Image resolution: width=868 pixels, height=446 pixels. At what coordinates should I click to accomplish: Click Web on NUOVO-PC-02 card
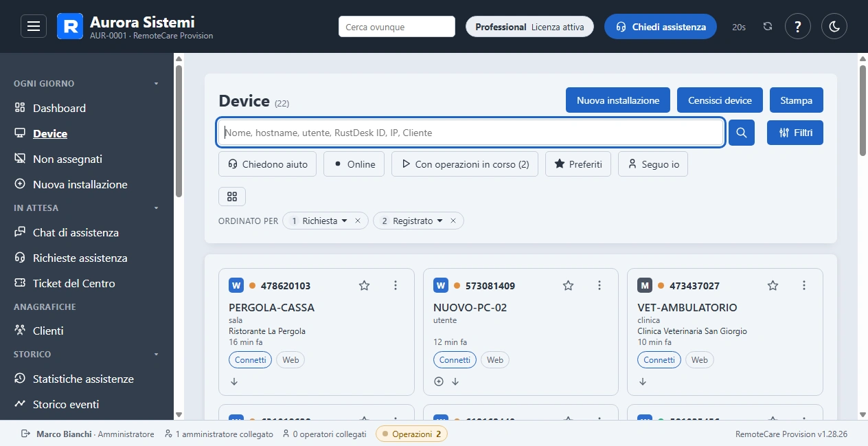tap(495, 359)
